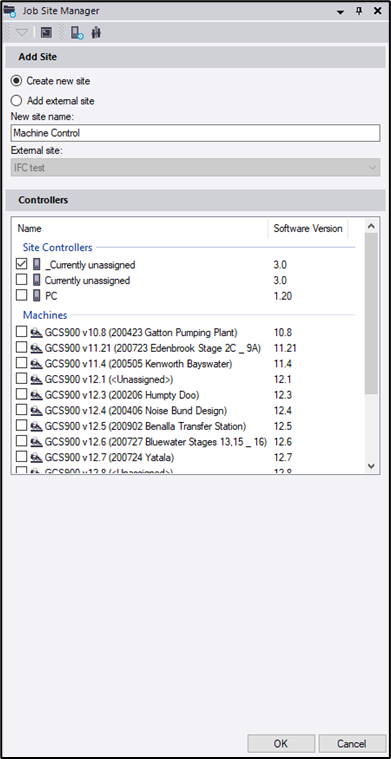Check the GCS900 v12.1 Unassigned checkbox
The width and height of the screenshot is (391, 759).
[21, 379]
